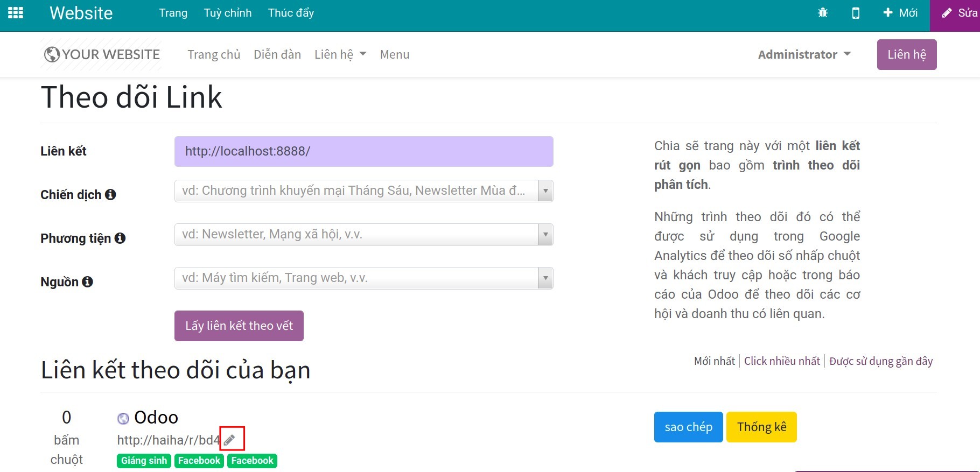Expand the Nguồn dropdown
Viewport: 980px width, 472px height.
coord(545,278)
